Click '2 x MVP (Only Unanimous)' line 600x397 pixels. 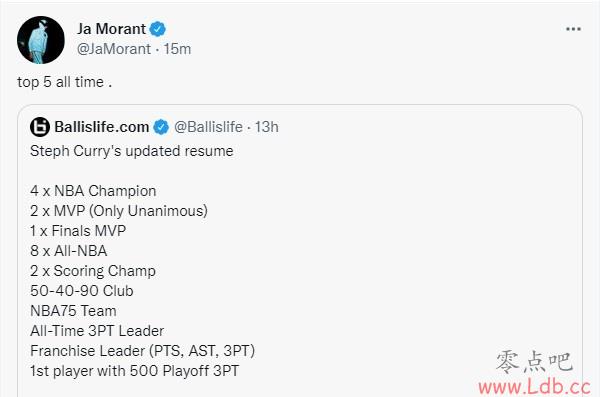point(119,211)
